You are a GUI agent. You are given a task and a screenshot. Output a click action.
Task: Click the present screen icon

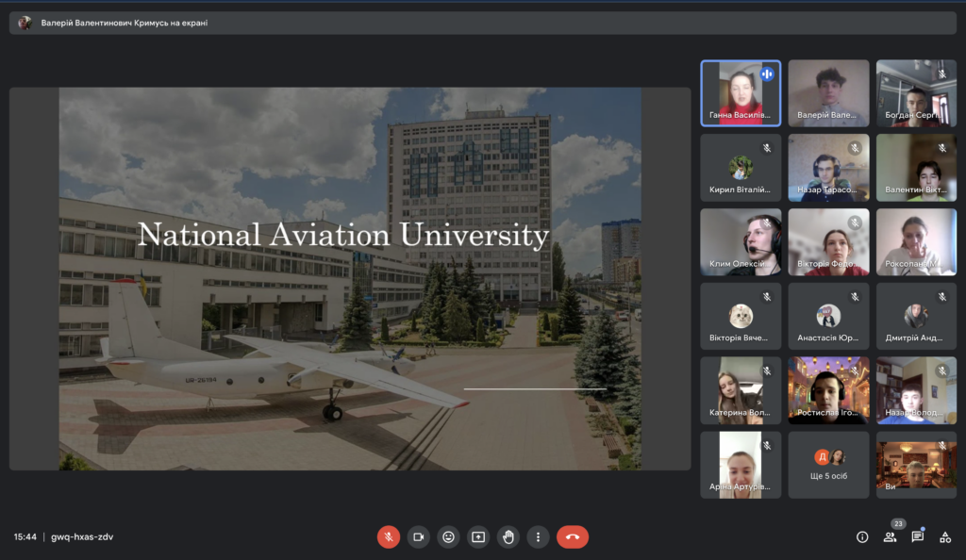pyautogui.click(x=478, y=536)
